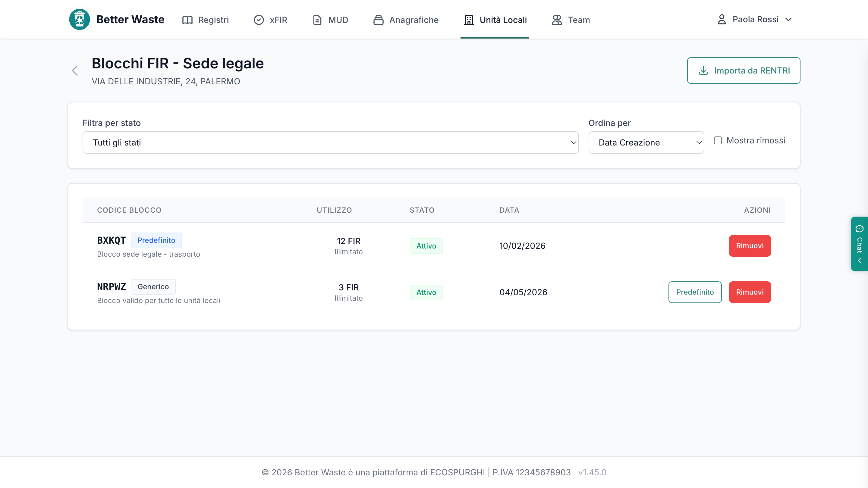Go to the MUD section
This screenshot has width=868, height=488.
(330, 20)
